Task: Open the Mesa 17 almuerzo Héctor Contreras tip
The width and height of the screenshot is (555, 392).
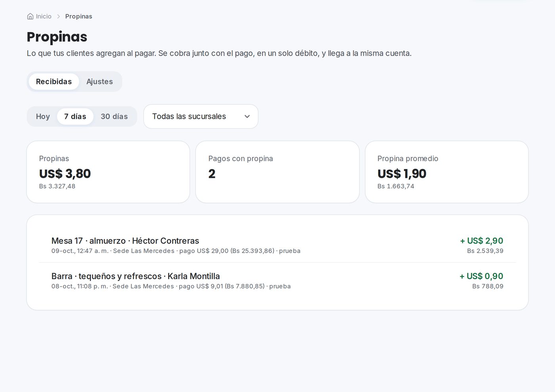Action: (277, 245)
